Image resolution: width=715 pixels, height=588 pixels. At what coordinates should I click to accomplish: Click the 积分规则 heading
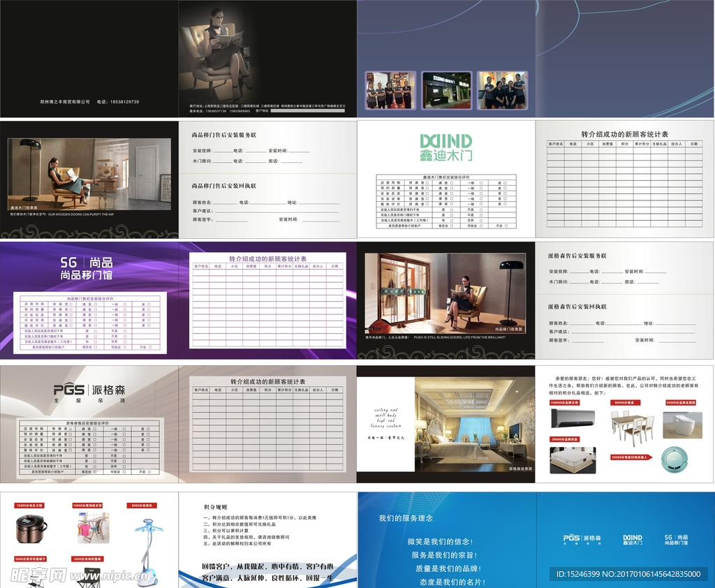point(215,507)
